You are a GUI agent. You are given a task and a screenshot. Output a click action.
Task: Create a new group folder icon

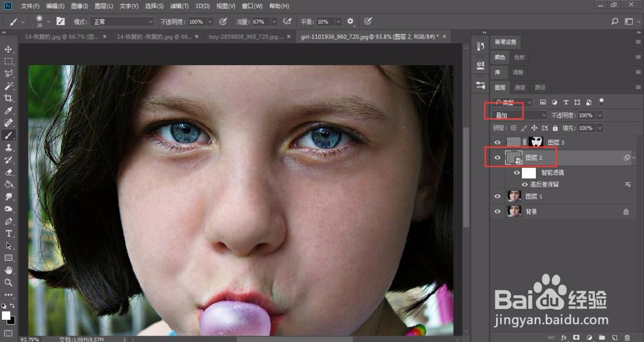pos(601,337)
